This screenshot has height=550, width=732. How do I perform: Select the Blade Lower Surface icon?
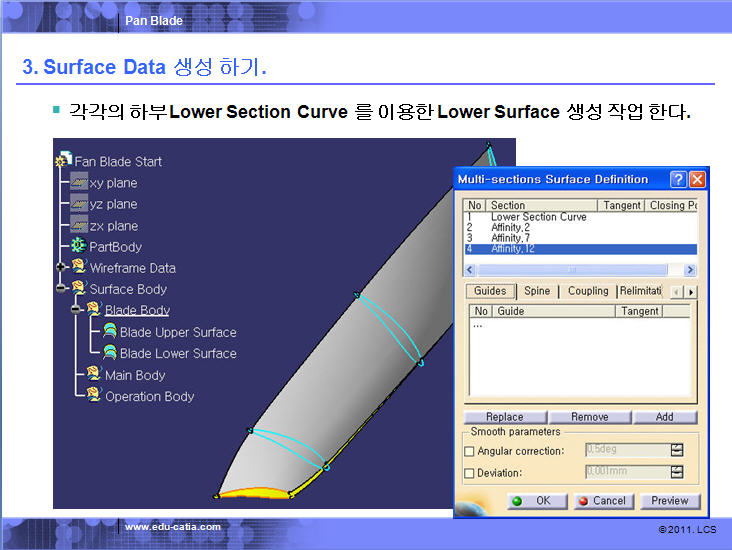click(110, 353)
